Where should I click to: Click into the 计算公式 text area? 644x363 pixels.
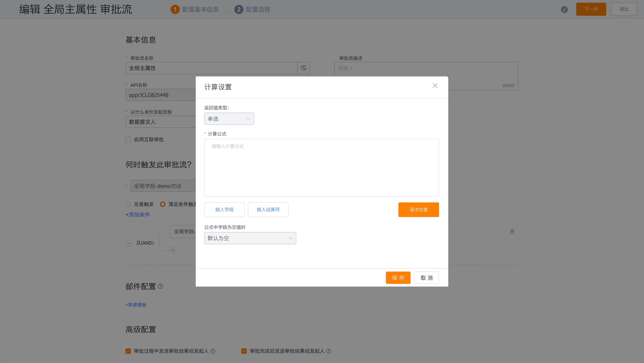321,168
